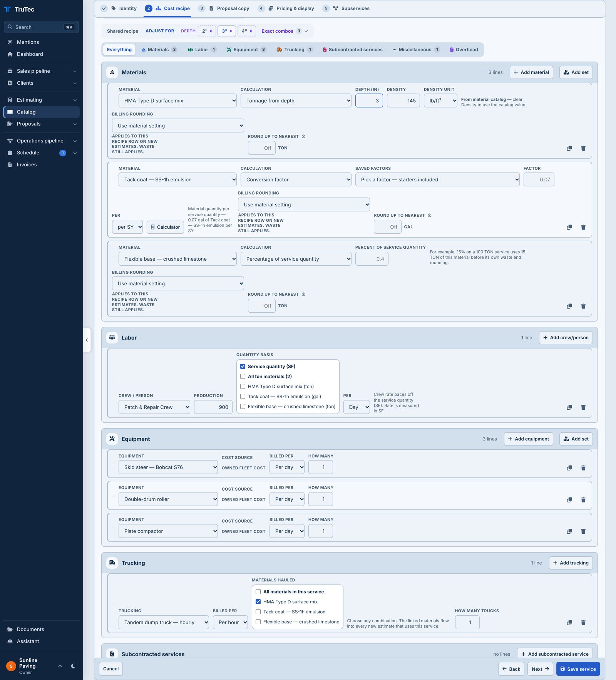This screenshot has height=680, width=616.
Task: Filter recipe by the Trucking tab
Action: coord(295,50)
